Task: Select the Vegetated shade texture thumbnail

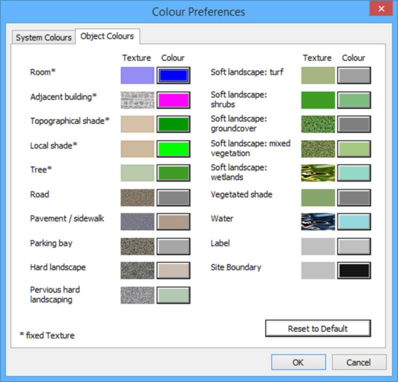Action: coord(318,198)
